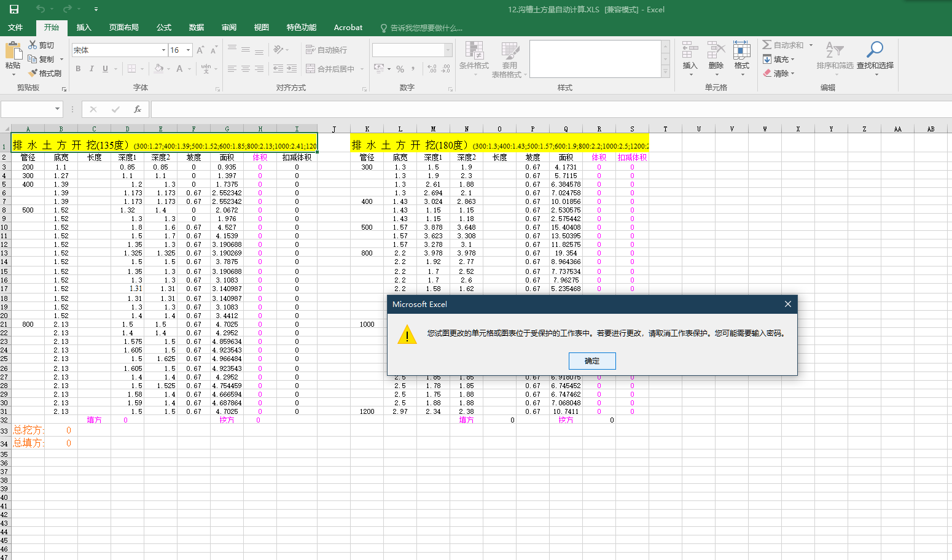The width and height of the screenshot is (952, 560).
Task: Open the Name Box dropdown arrow
Action: click(x=58, y=109)
